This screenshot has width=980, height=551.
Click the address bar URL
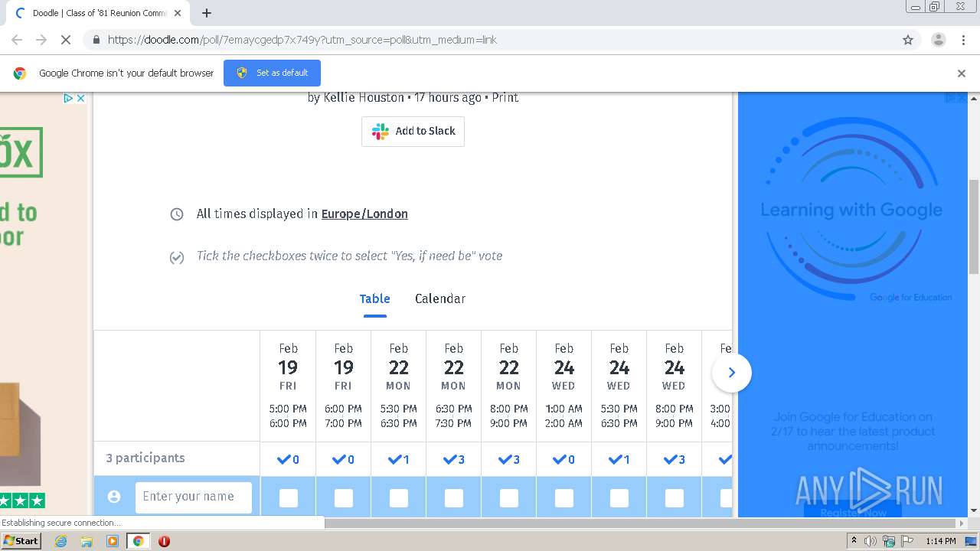tap(302, 40)
